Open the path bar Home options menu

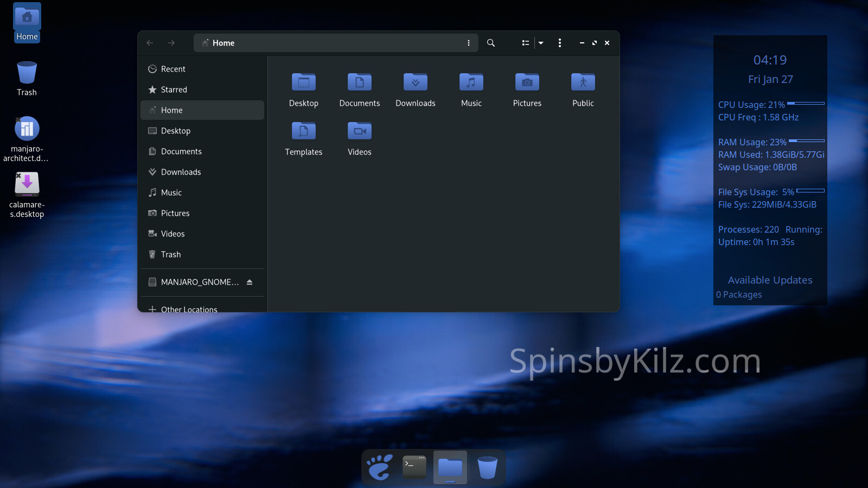point(469,43)
